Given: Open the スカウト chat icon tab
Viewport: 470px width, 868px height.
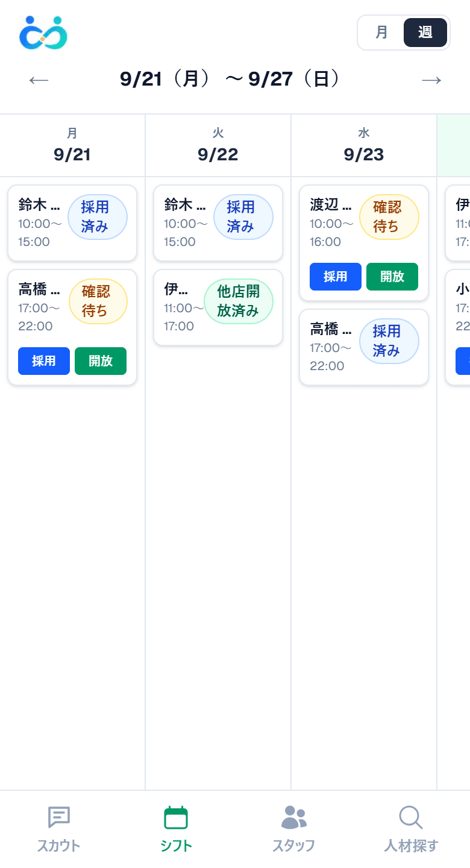Looking at the screenshot, I should pyautogui.click(x=59, y=829).
